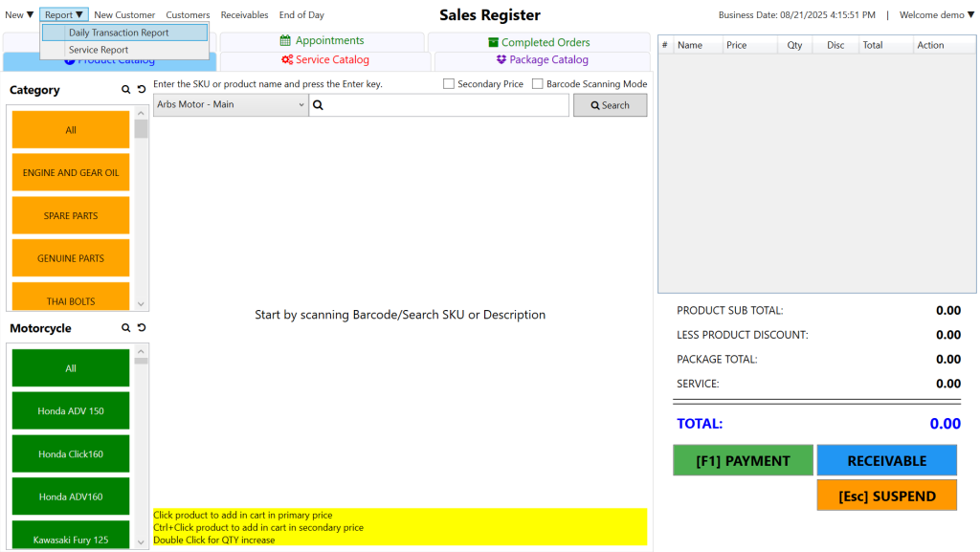This screenshot has height=552, width=980.
Task: Select GENUINE PARTS category
Action: tap(71, 258)
